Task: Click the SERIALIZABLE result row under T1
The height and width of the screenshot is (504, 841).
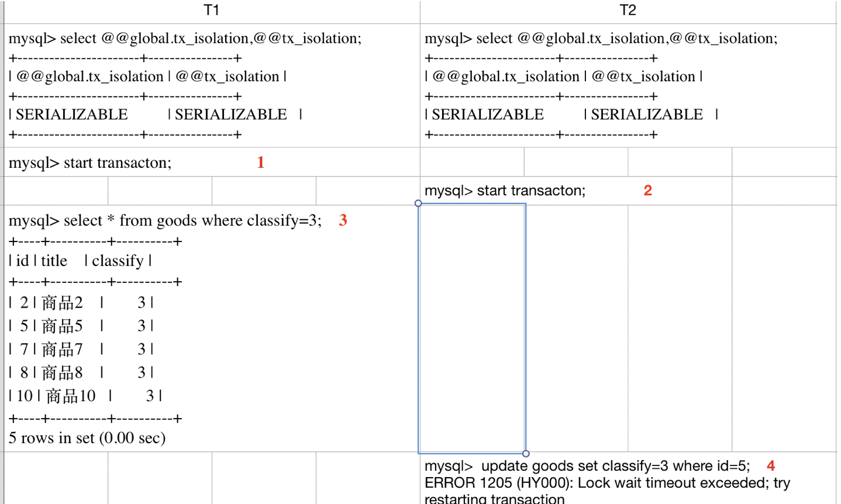Action: (156, 115)
